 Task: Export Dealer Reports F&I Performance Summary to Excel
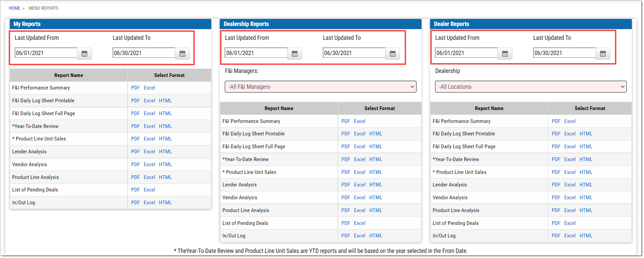point(570,121)
